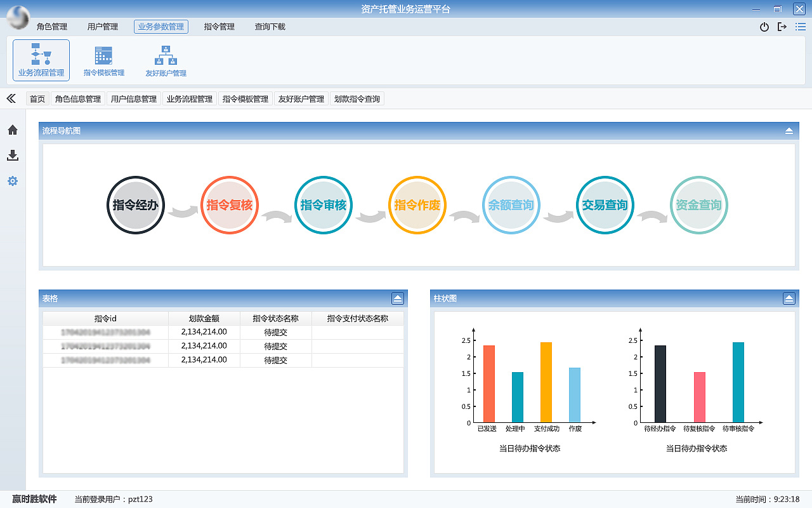Click 指令状态名称 column header

click(276, 318)
